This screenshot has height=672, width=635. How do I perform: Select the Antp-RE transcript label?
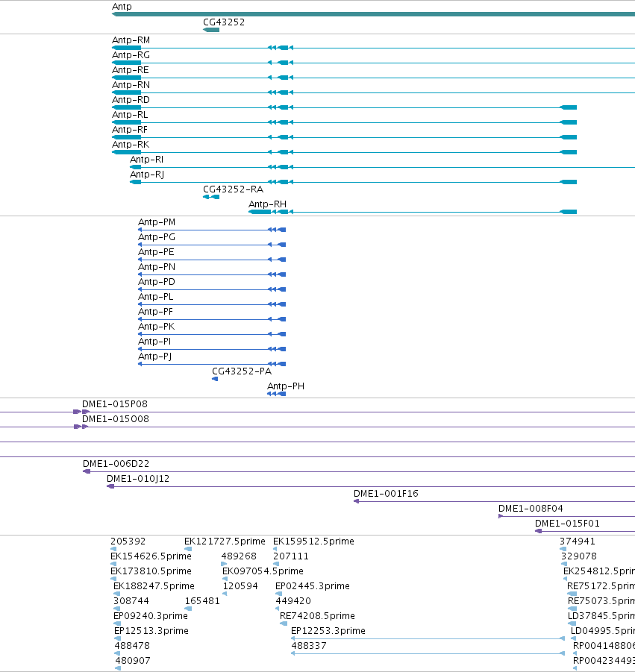coord(131,70)
